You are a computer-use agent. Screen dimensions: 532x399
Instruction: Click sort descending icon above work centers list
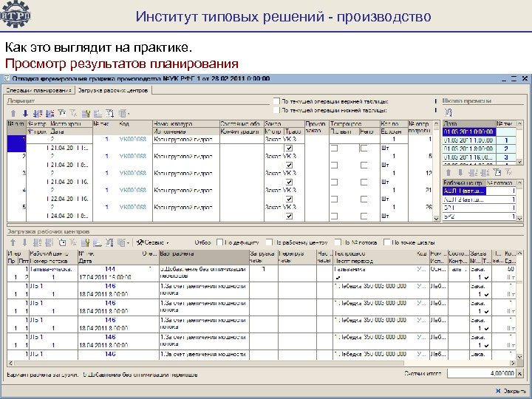pos(485,172)
